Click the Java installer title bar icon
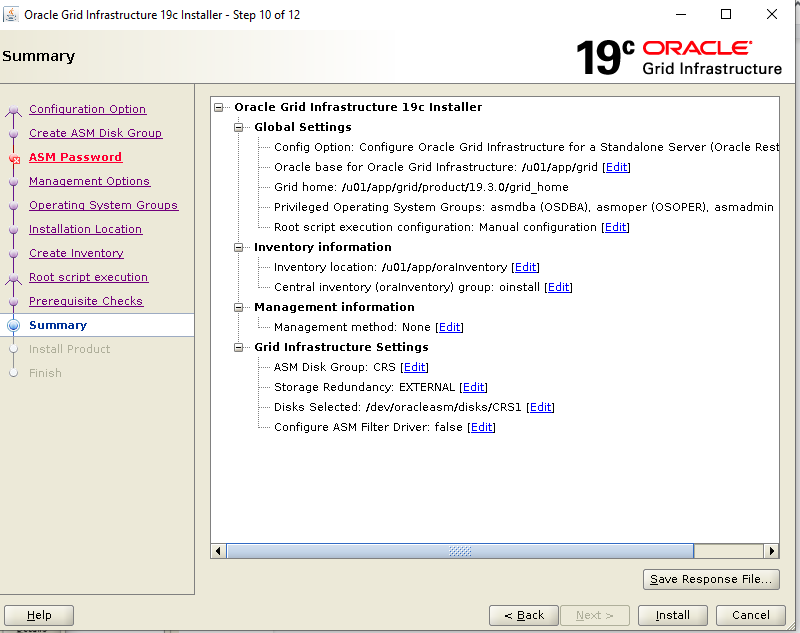 point(11,14)
